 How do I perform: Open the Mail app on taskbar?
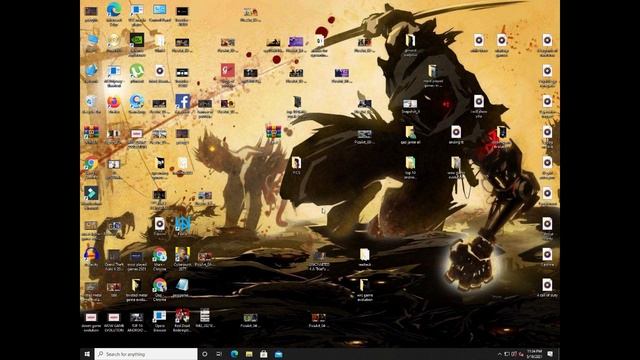pos(278,354)
